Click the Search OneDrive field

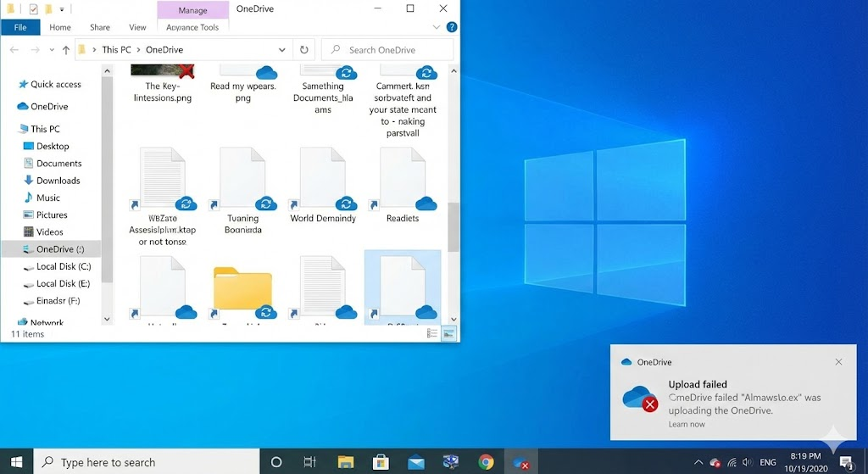pos(387,50)
